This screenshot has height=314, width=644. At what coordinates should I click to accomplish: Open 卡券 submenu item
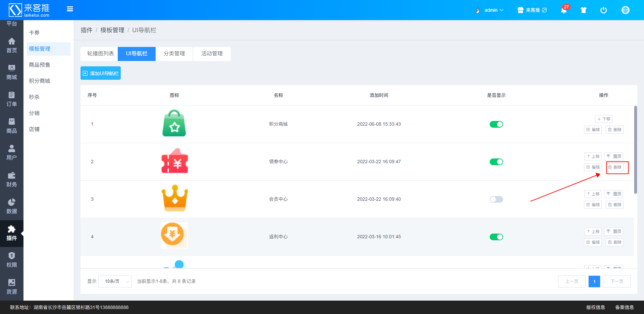(49, 33)
